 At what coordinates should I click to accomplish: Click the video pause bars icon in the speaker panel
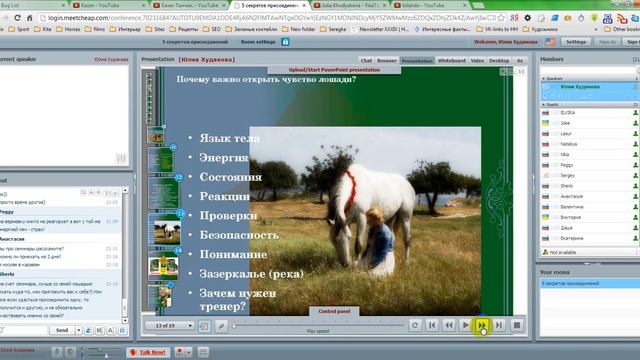[121, 158]
